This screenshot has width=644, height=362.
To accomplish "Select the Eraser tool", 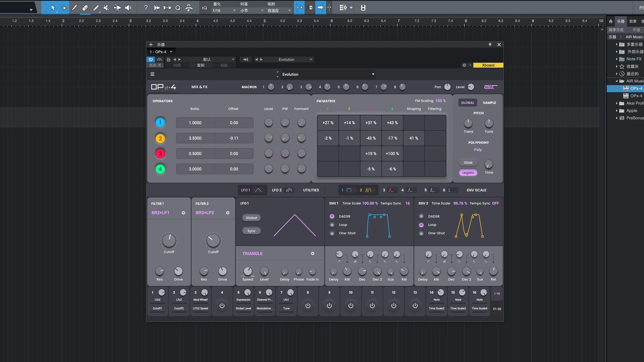I will tap(85, 7).
